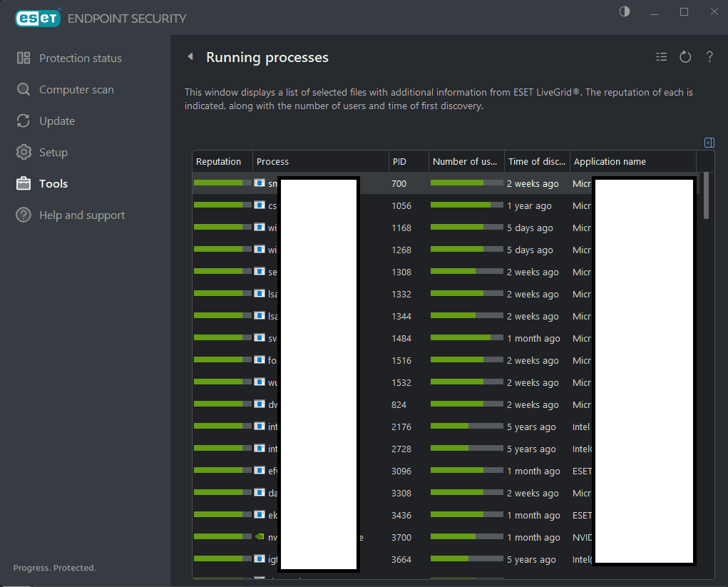Click the process icon in PID 1484 row
The image size is (728, 587).
click(260, 337)
